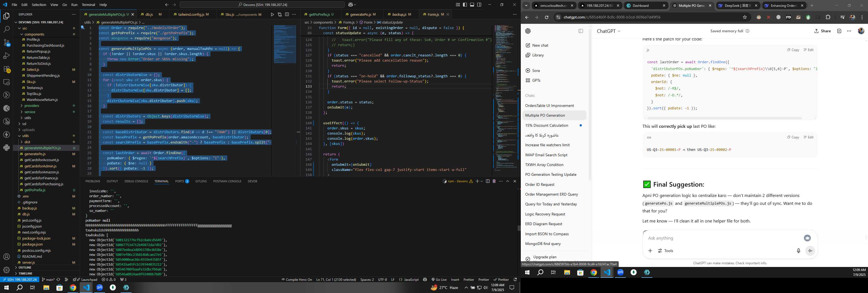Kill terminal with trash icon
The height and width of the screenshot is (293, 868).
pos(494,181)
